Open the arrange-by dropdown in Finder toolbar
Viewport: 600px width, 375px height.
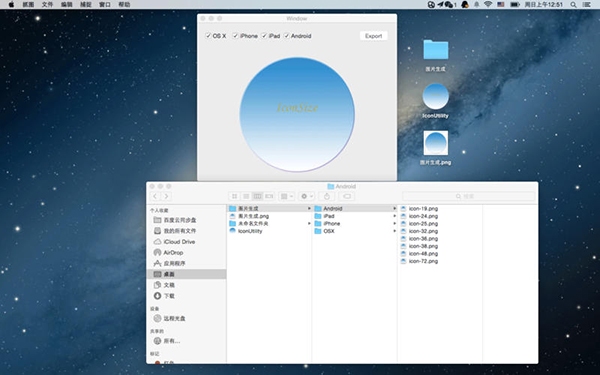[287, 196]
